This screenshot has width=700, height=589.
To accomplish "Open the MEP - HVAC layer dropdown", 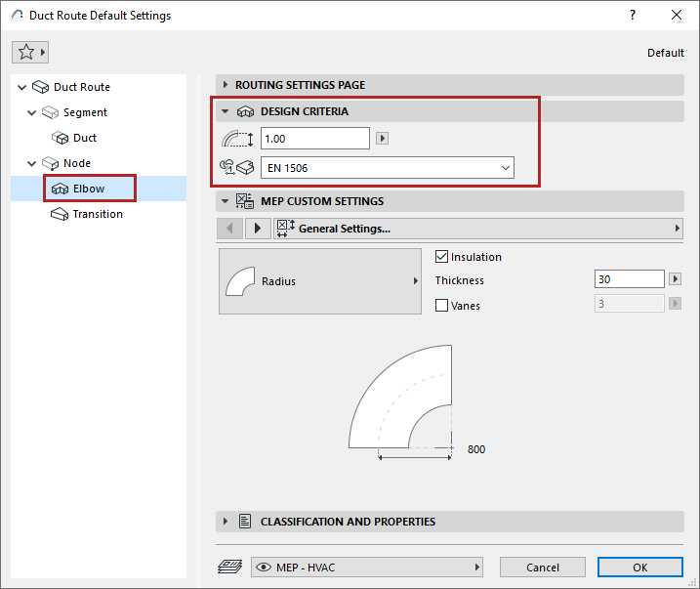I will 367,568.
